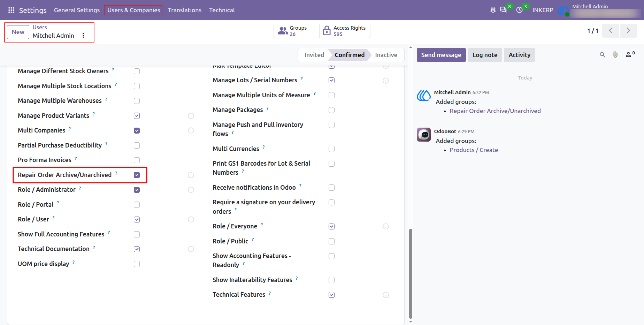The height and width of the screenshot is (325, 644).
Task: Click info icon beside Technical Features
Action: [x=386, y=295]
